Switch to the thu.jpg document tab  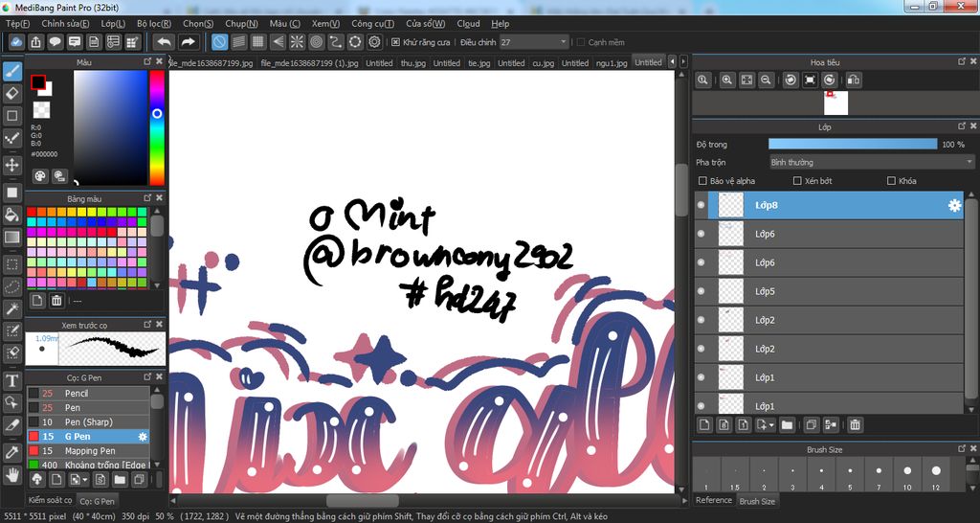[x=413, y=63]
